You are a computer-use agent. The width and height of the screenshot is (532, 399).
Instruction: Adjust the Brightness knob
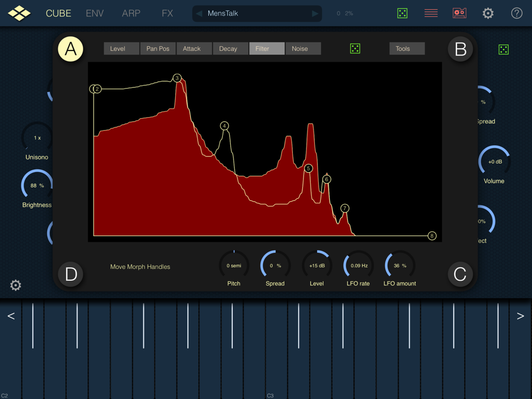tap(36, 185)
